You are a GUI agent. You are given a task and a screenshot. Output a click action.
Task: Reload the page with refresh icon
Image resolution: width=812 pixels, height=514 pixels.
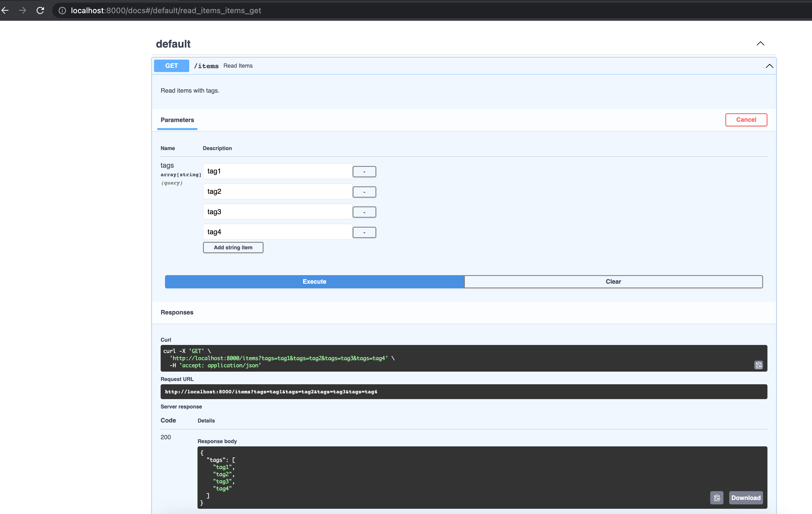(x=40, y=10)
